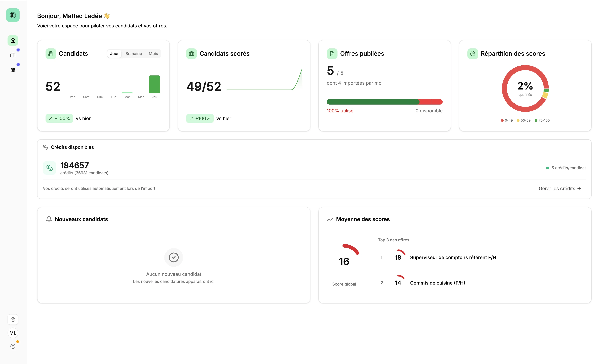Open the ML user avatar
Viewport: 602px width, 364px height.
coord(13,333)
